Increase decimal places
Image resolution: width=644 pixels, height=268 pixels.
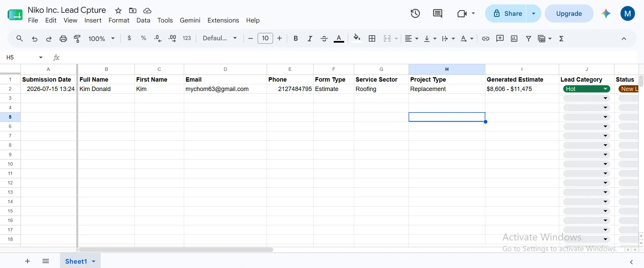pos(172,38)
